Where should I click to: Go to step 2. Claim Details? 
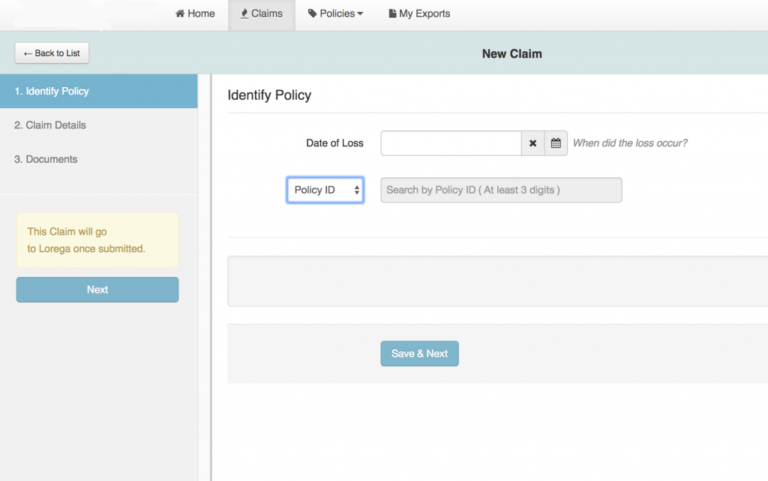[x=50, y=125]
